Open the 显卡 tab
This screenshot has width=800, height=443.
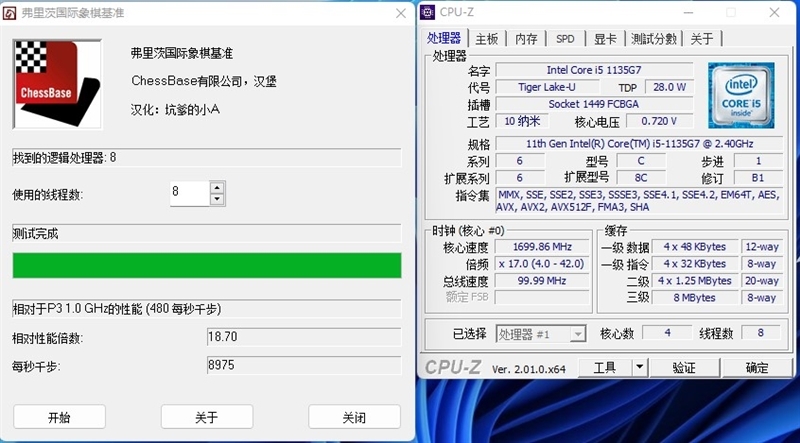605,39
